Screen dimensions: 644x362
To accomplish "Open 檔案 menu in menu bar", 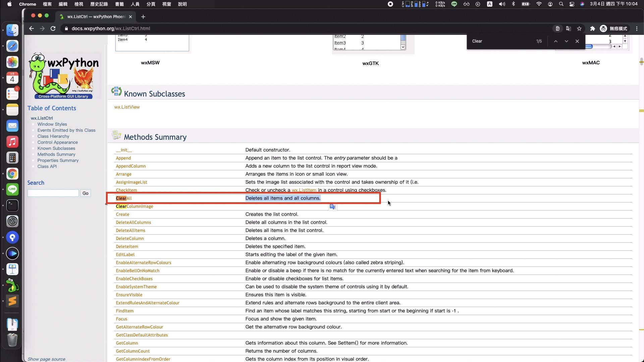I will click(x=47, y=4).
